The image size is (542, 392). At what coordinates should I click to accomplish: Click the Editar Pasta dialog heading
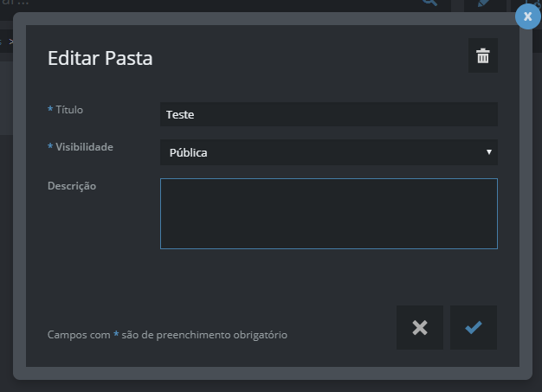100,59
